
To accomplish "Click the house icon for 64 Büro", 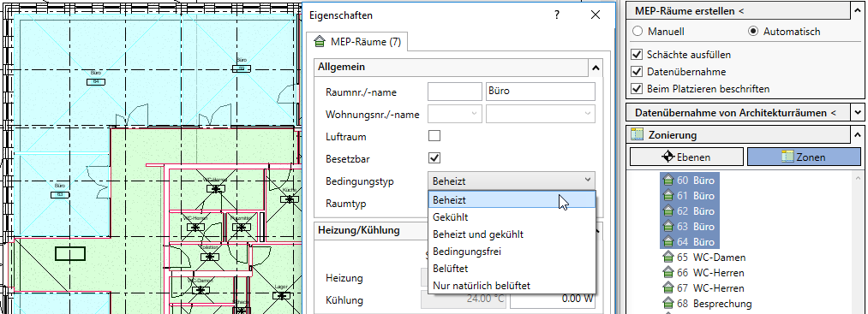I will (668, 242).
